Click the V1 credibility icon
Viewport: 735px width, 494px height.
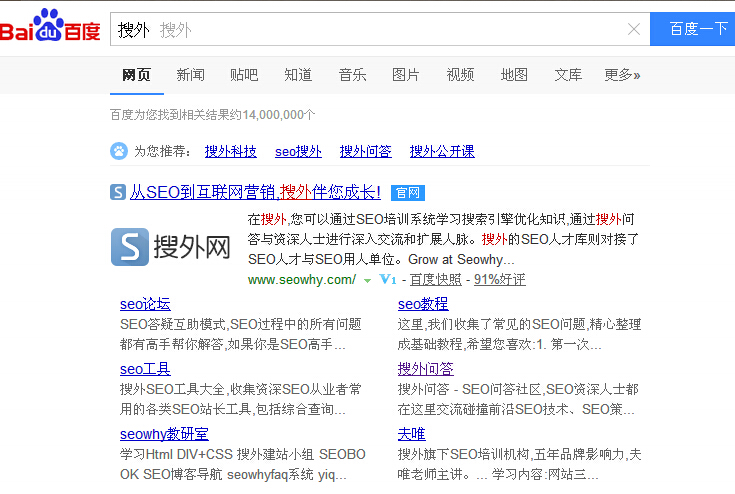pos(388,280)
